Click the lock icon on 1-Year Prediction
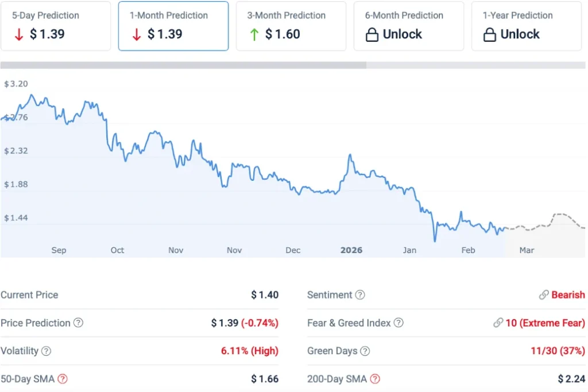 click(490, 34)
